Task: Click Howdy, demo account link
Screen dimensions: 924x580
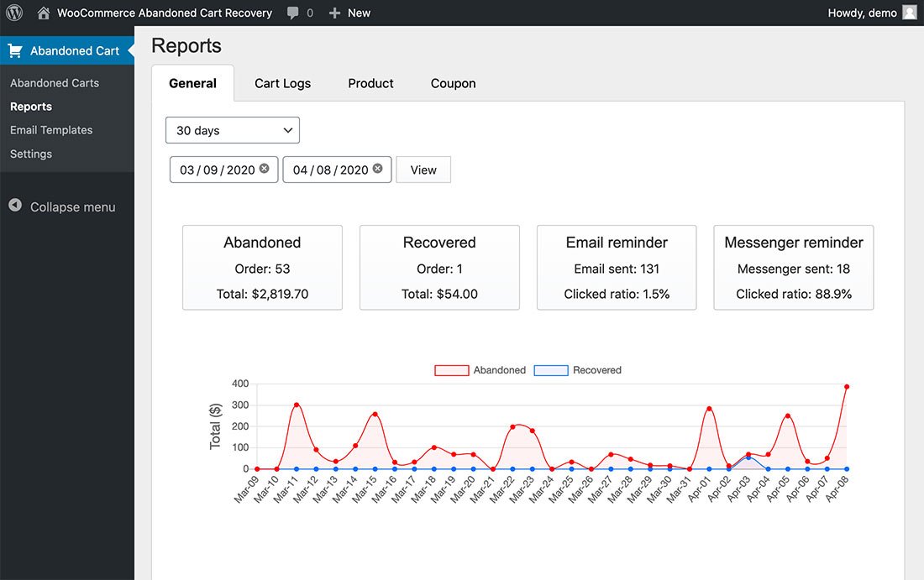Action: point(862,13)
